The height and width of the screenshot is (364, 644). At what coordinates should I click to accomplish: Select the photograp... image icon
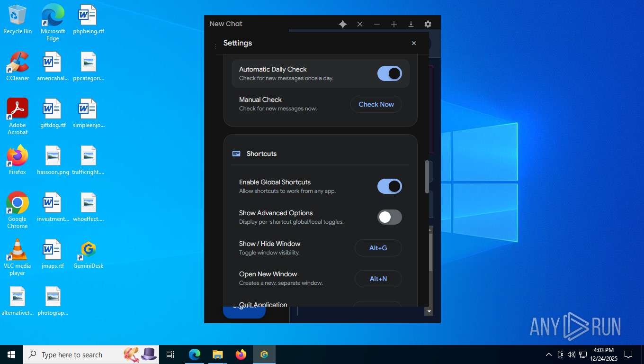(x=53, y=301)
